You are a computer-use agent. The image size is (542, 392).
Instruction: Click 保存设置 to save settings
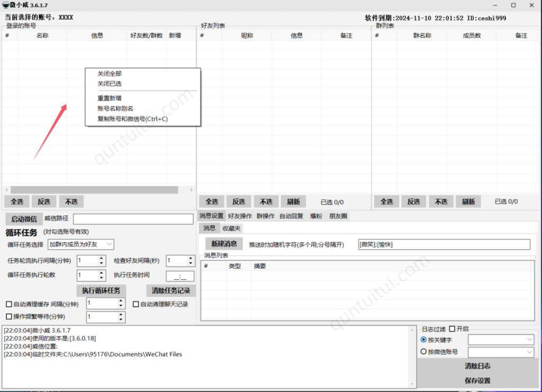[478, 380]
